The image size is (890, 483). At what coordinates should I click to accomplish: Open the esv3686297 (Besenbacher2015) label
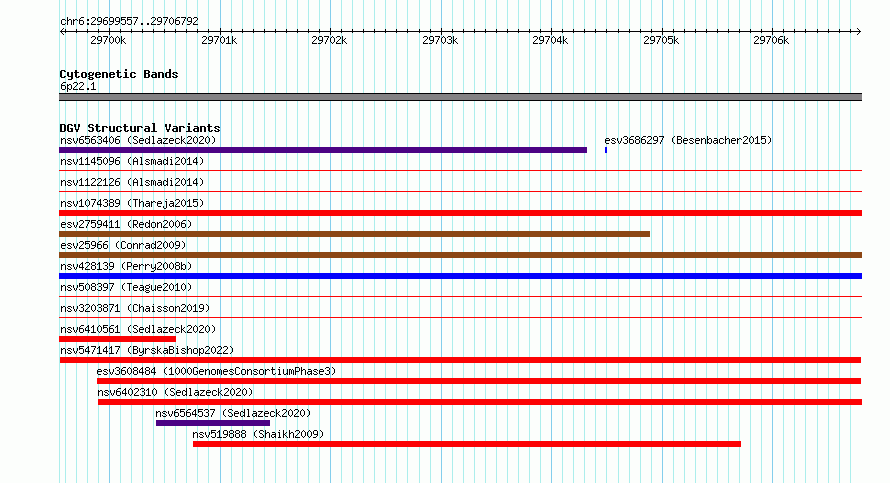point(688,140)
